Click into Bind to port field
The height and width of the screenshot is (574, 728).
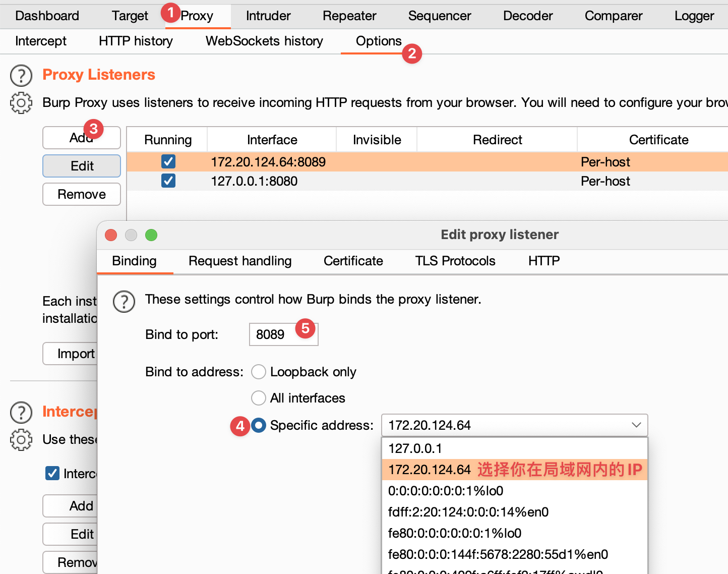[284, 334]
